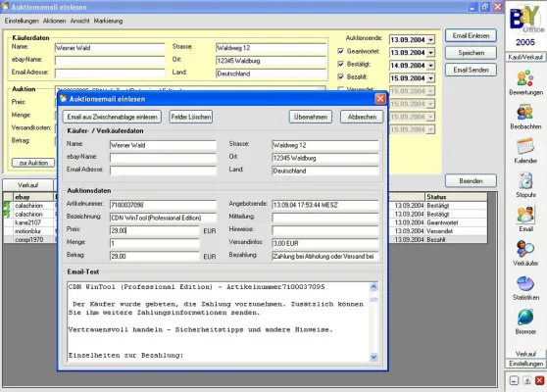Select the Einstellungen sidebar tab
547x392 pixels.
(525, 364)
